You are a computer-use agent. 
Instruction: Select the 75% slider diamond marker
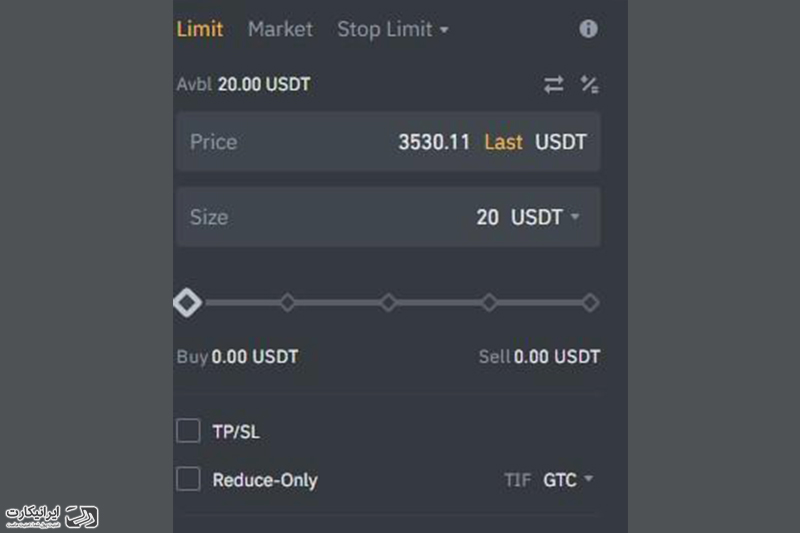point(489,302)
